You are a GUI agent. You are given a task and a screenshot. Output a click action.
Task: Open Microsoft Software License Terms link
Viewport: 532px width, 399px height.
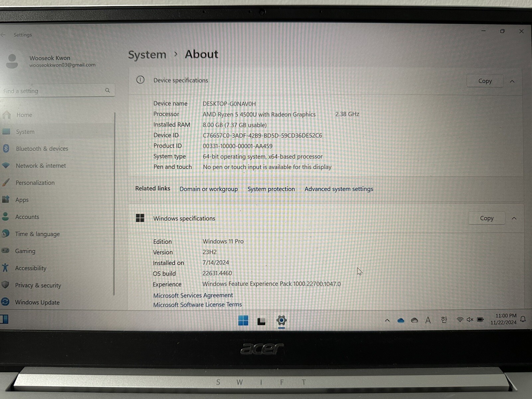[x=198, y=305]
